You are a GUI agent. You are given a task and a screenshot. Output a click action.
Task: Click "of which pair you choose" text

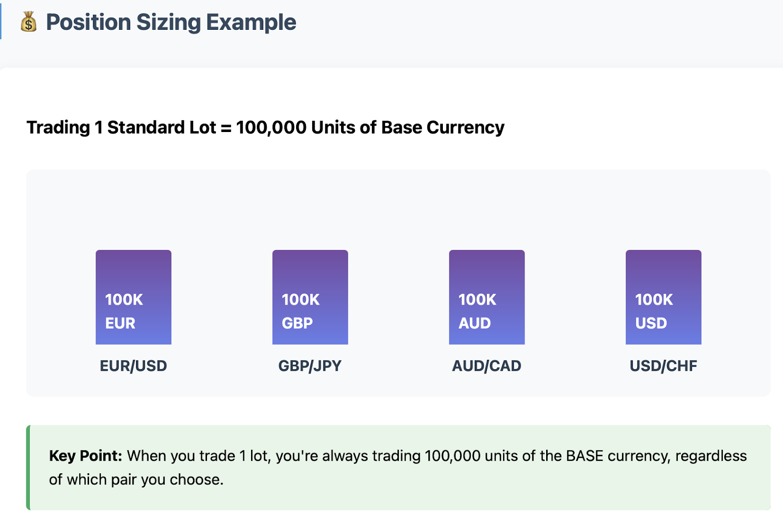(136, 480)
